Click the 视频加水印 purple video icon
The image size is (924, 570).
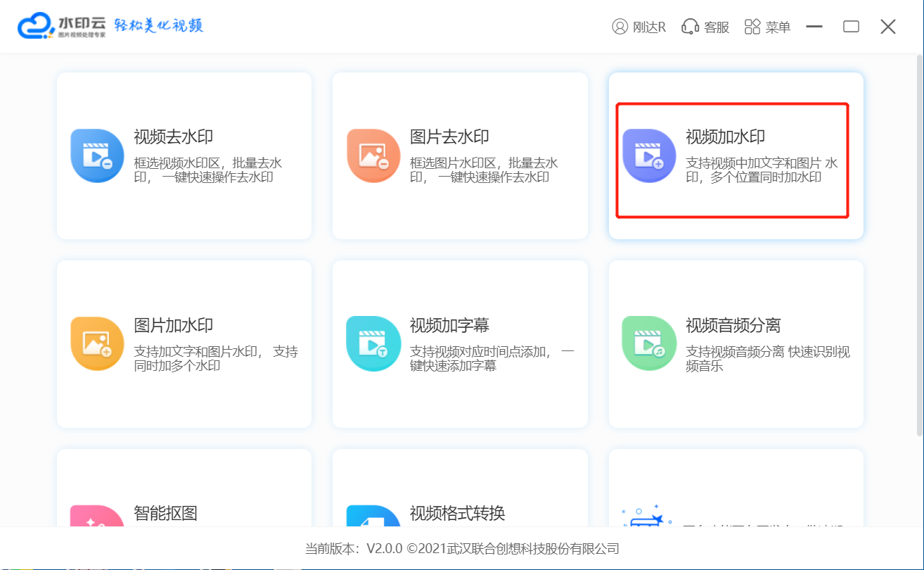[x=649, y=156]
